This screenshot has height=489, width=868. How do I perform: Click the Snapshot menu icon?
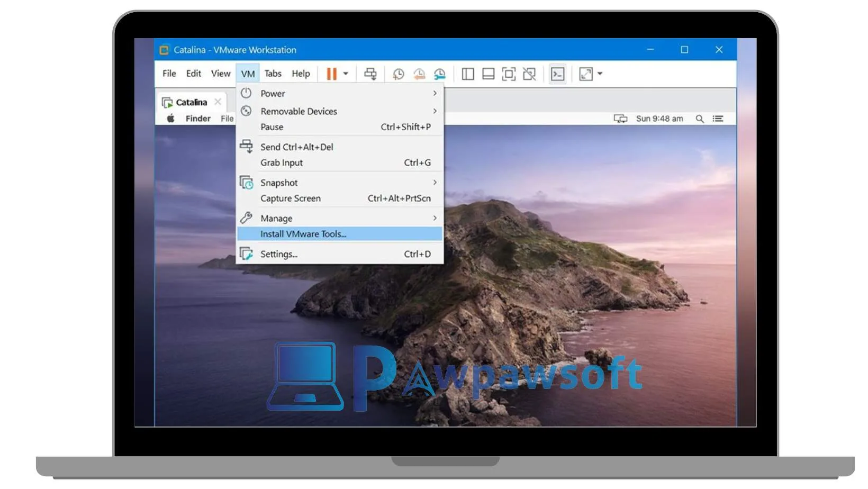tap(246, 183)
